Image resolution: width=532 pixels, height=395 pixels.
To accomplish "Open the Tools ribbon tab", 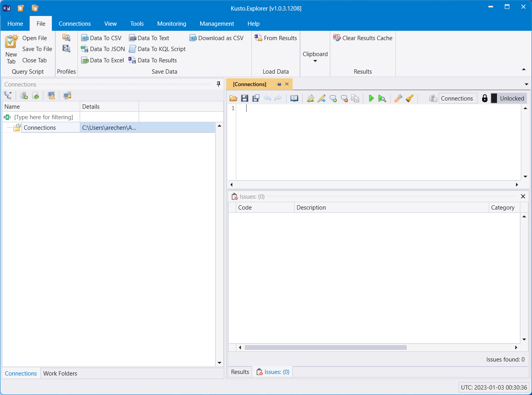I will point(137,24).
